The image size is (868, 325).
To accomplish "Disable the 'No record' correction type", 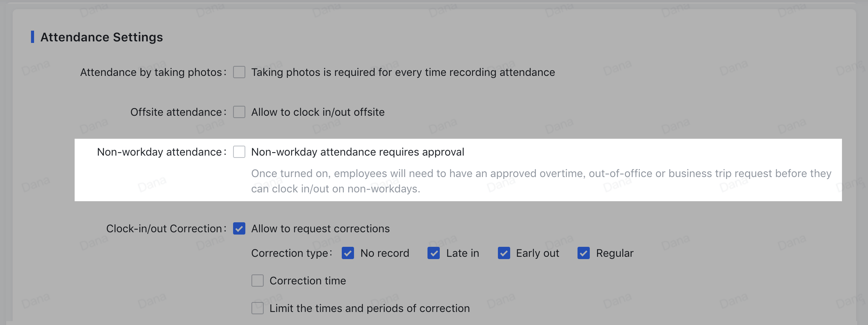I will [x=348, y=253].
